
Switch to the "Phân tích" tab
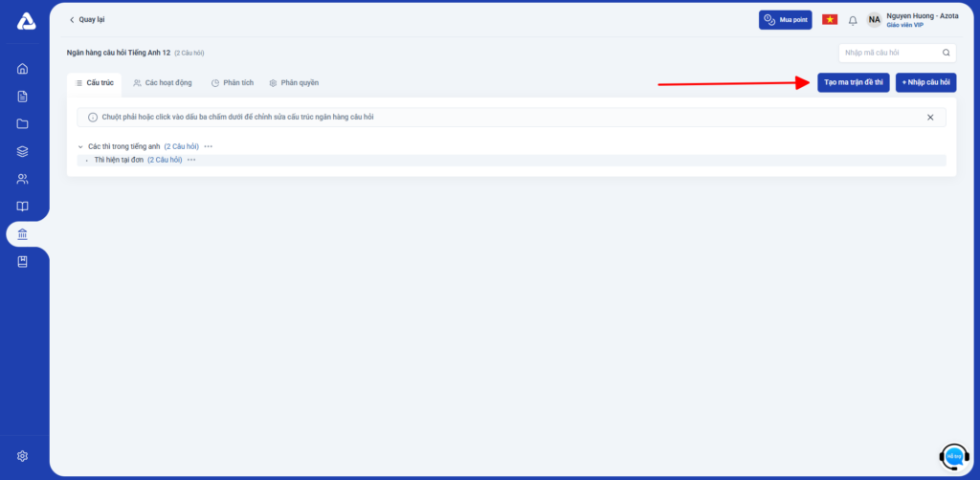coord(233,83)
